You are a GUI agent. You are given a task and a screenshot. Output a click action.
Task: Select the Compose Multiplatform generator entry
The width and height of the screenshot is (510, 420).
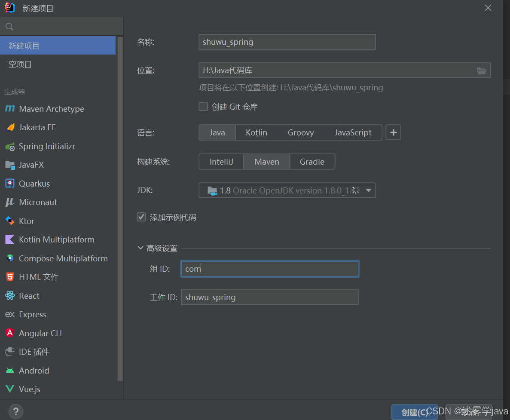(58, 258)
